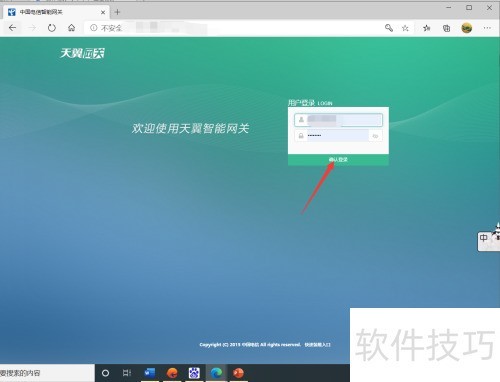Viewport: 500px width, 382px height.
Task: Open the browser profile avatar
Action: click(x=467, y=28)
